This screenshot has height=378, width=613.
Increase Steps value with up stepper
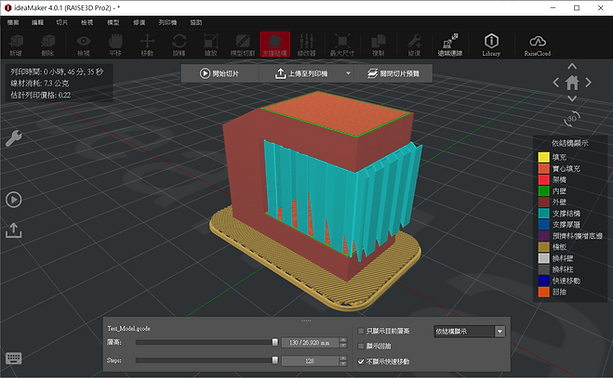click(x=343, y=358)
